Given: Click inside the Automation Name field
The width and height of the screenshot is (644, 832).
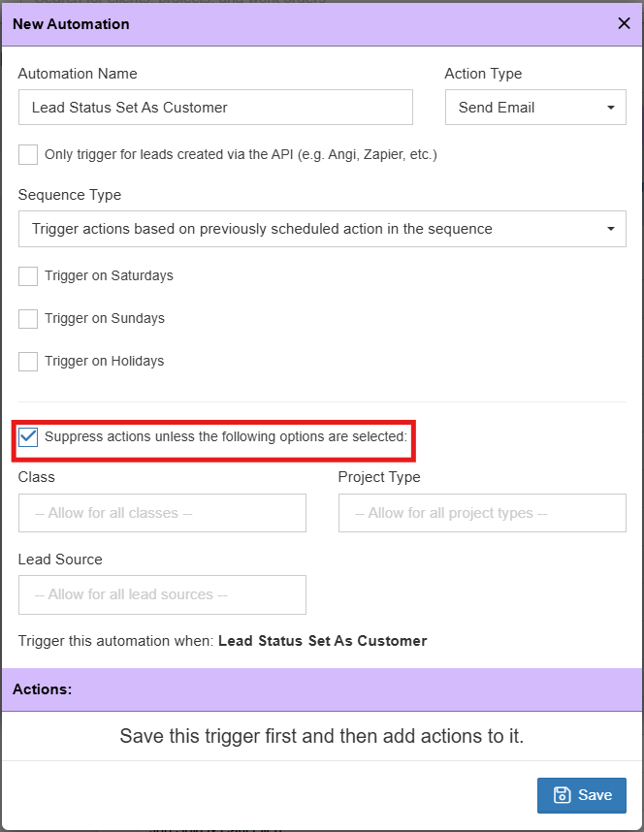Looking at the screenshot, I should pos(215,108).
